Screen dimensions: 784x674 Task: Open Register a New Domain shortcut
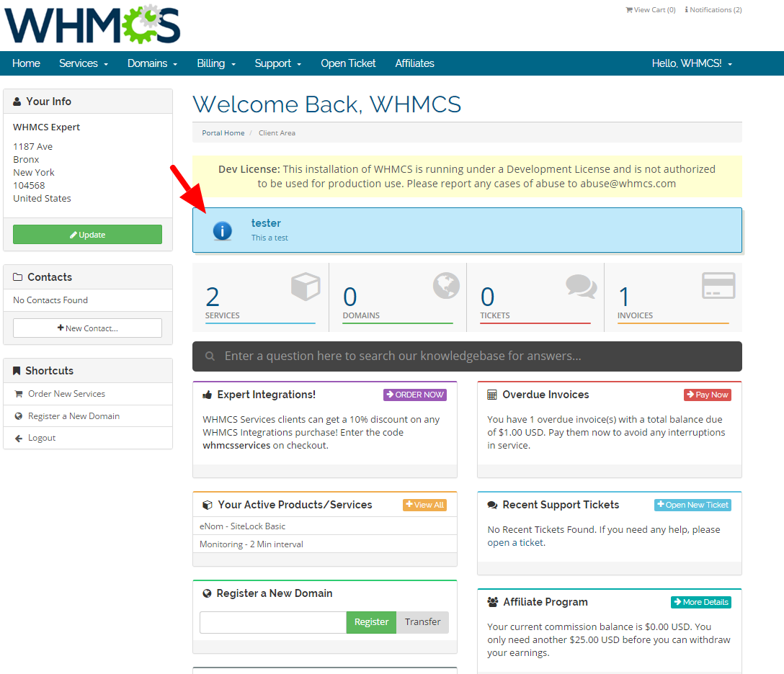(x=73, y=415)
